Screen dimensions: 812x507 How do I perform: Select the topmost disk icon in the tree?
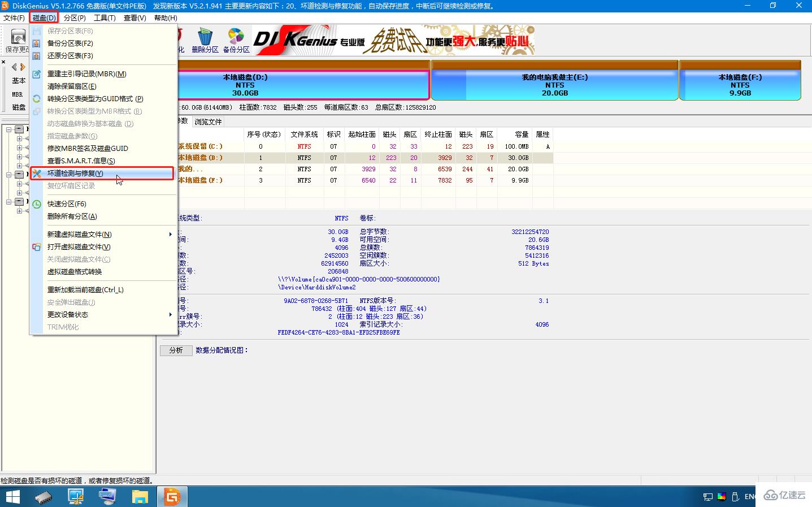tap(19, 129)
